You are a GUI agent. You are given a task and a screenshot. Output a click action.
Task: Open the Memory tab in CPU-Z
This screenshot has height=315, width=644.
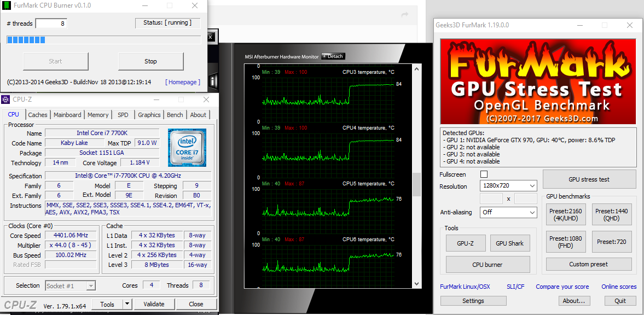tap(98, 115)
